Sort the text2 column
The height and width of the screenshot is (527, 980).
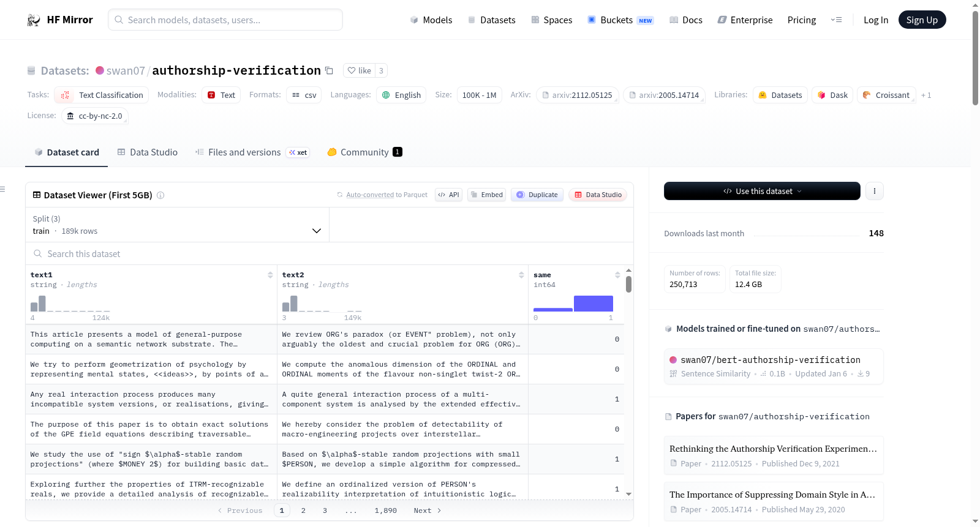pyautogui.click(x=521, y=275)
